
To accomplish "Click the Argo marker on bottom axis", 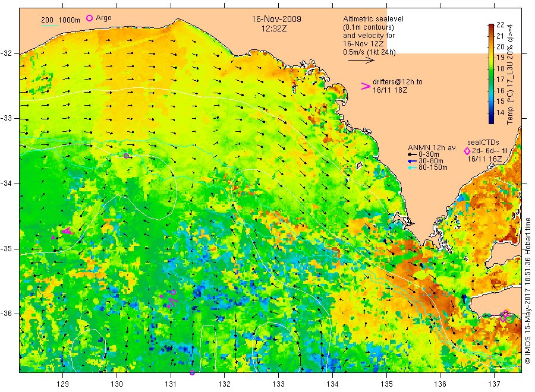I will click(x=192, y=372).
